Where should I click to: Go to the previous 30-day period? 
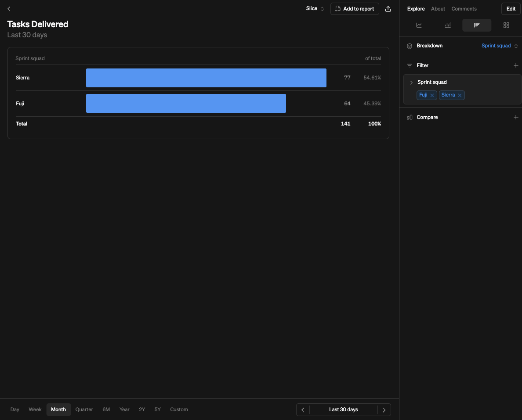click(x=303, y=410)
